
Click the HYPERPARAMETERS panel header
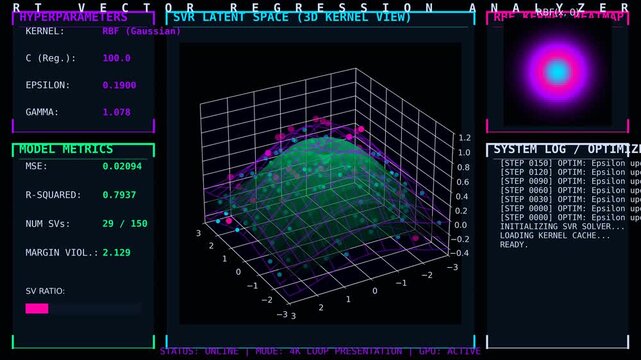click(73, 17)
